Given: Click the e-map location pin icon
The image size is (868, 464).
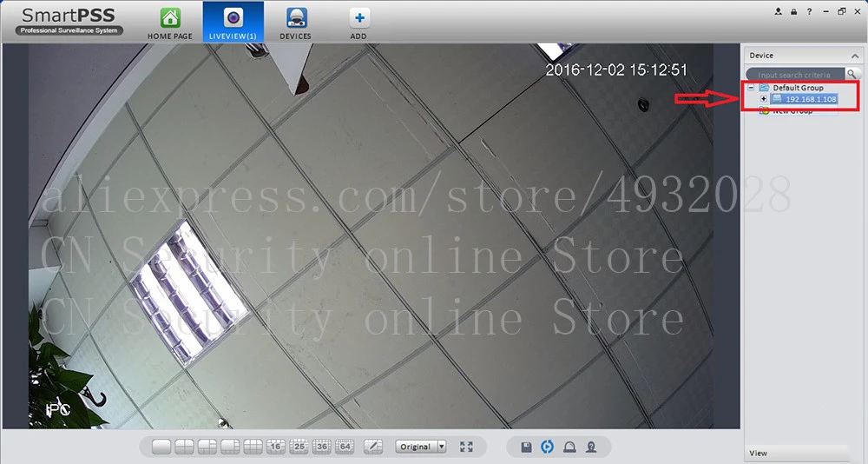Looking at the screenshot, I should 591,447.
